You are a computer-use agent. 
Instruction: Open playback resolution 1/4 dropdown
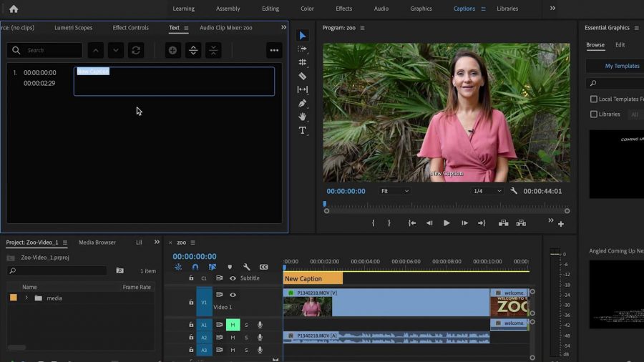pyautogui.click(x=487, y=191)
